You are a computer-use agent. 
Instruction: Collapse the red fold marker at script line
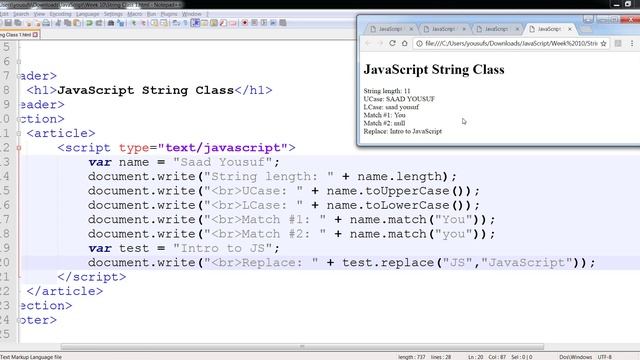[19, 148]
